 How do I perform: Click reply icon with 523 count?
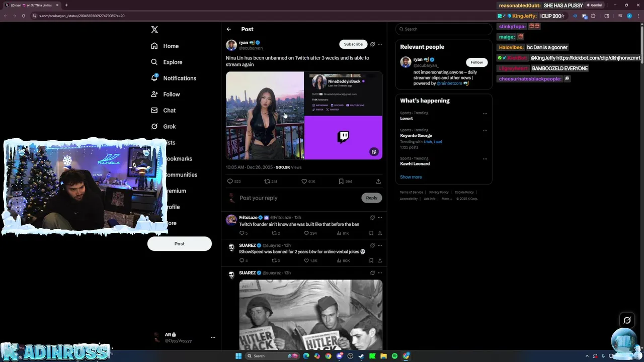[230, 181]
